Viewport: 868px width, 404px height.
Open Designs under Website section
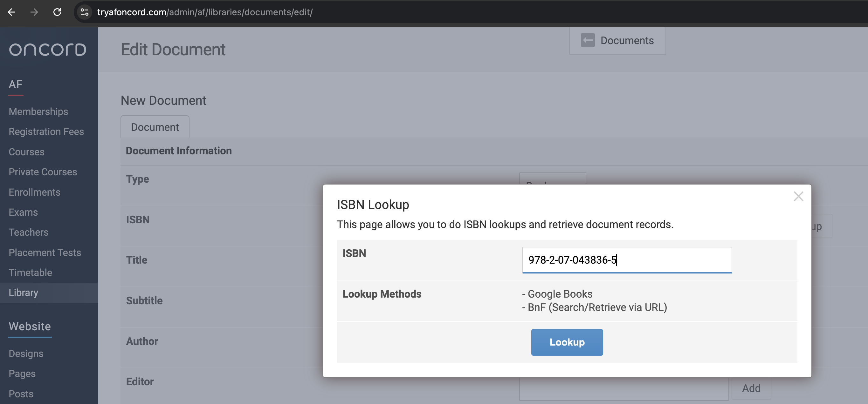pyautogui.click(x=26, y=353)
